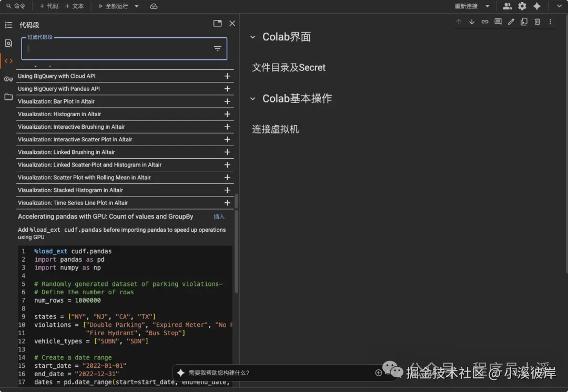Screen dimensions: 568x392
Task: Open Colab settings gear
Action: coord(522,6)
